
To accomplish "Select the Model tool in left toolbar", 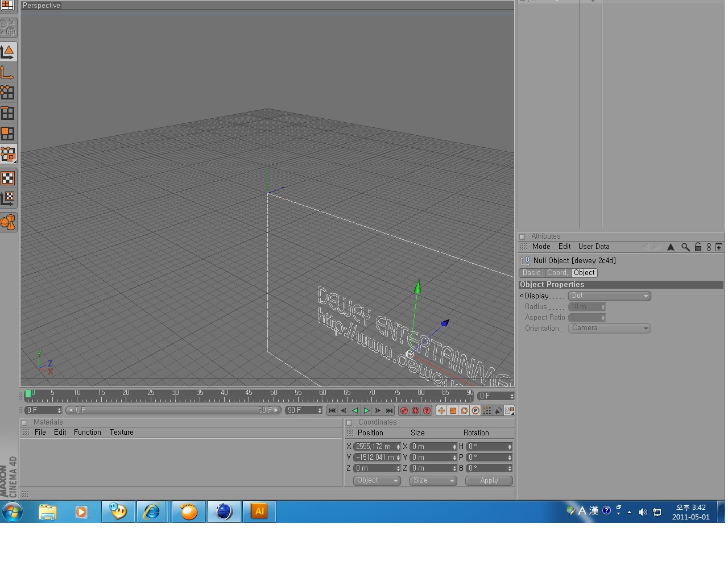I will coord(8,52).
